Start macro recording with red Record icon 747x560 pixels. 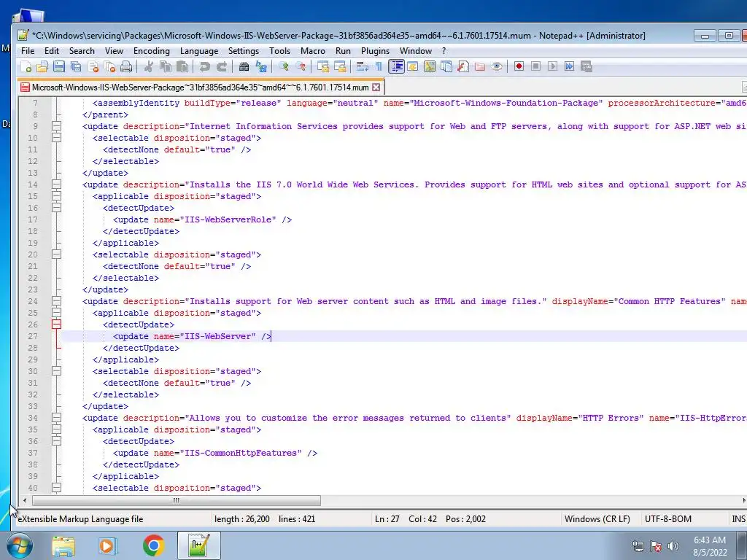tap(519, 66)
